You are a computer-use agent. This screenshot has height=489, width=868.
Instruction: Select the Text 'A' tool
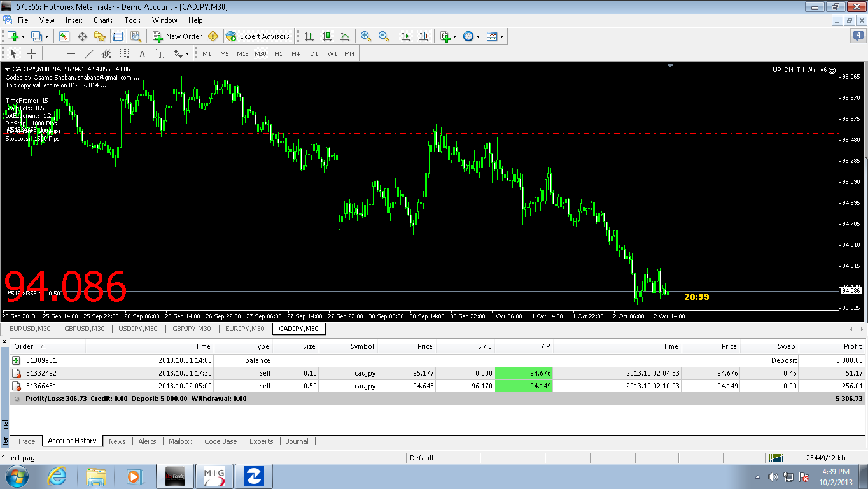[x=142, y=53]
